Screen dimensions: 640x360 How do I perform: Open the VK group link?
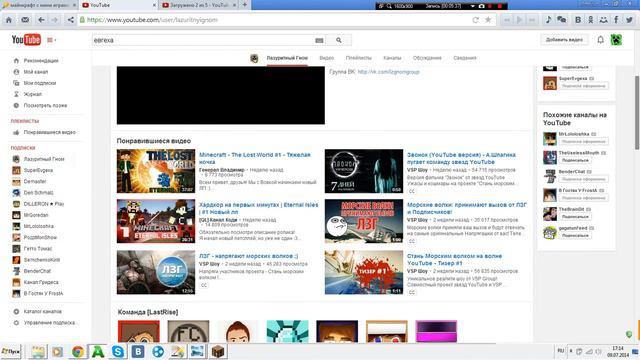tap(388, 72)
